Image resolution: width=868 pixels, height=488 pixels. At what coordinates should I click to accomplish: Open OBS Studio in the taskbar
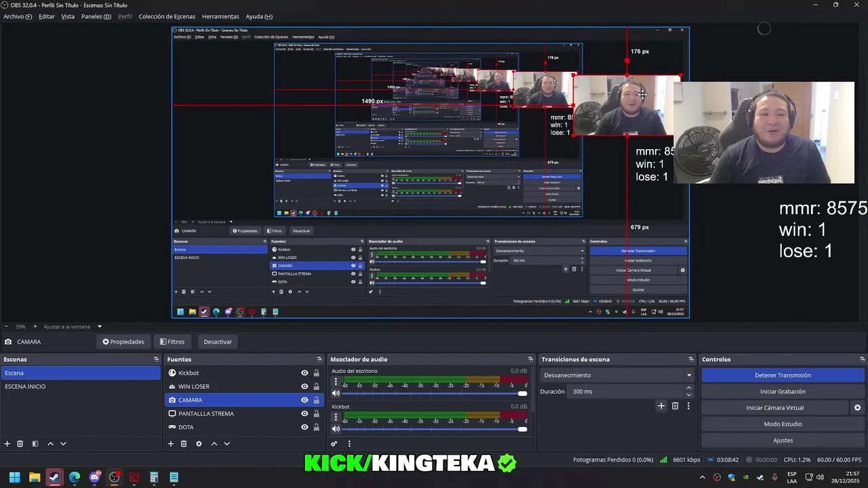(115, 477)
